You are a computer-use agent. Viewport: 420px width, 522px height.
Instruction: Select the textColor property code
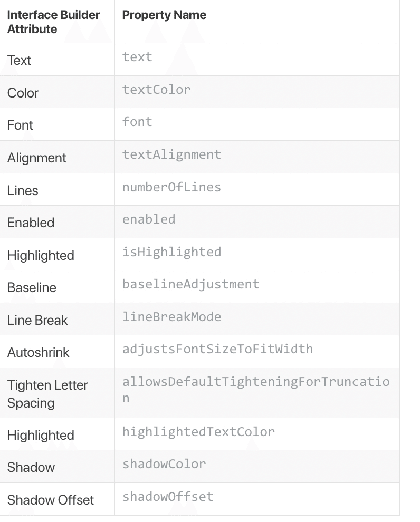156,89
